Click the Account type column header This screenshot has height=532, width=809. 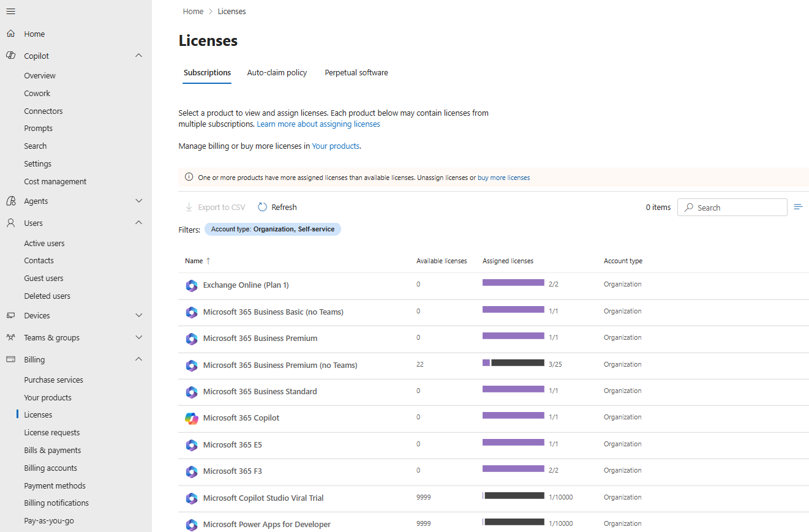623,261
